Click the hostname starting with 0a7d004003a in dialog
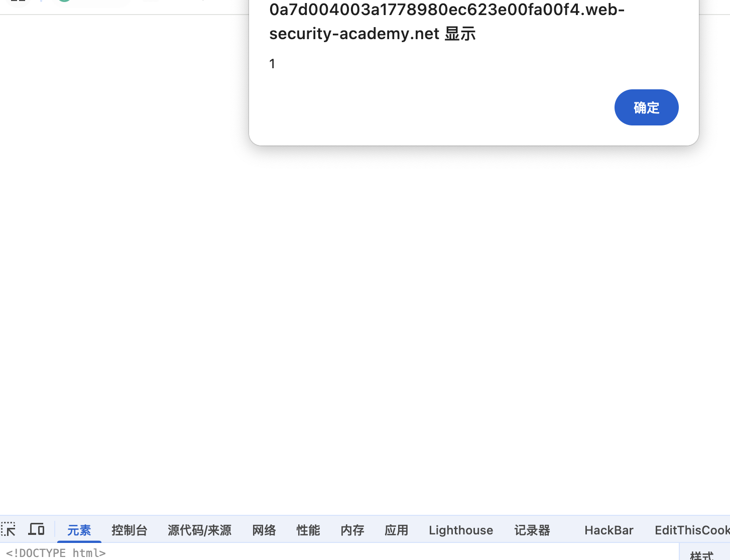This screenshot has height=560, width=730. coord(446,10)
